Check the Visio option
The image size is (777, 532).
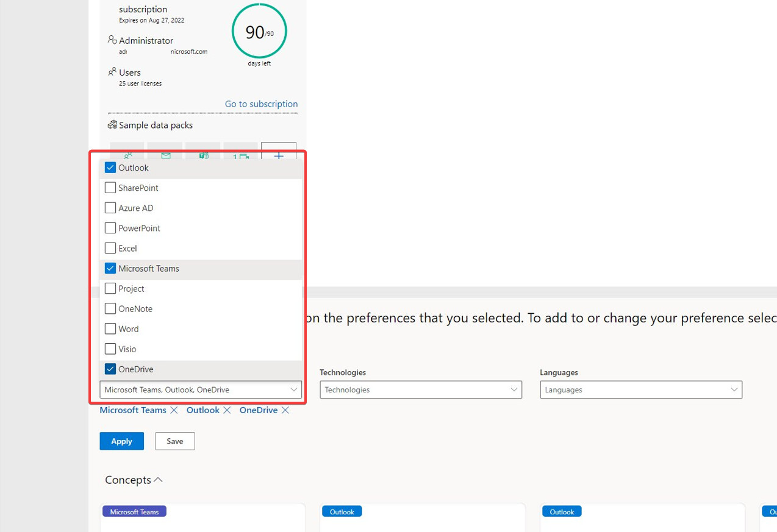[x=110, y=349]
